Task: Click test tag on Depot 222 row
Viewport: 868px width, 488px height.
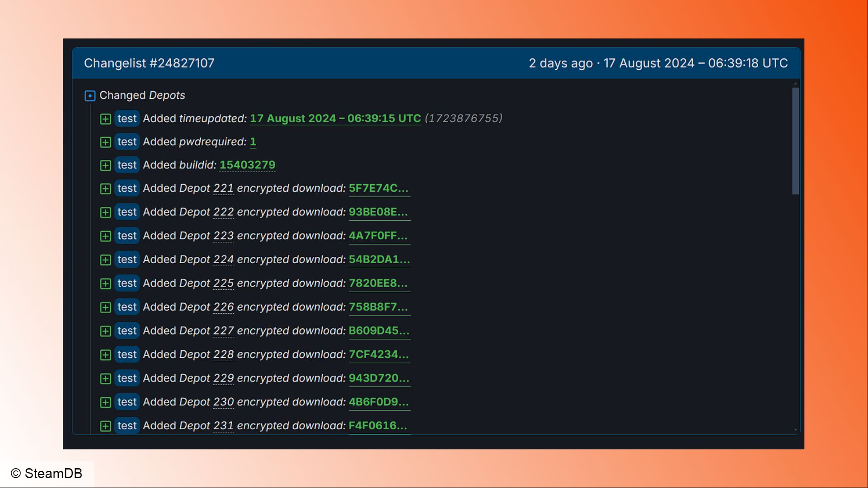Action: (127, 212)
